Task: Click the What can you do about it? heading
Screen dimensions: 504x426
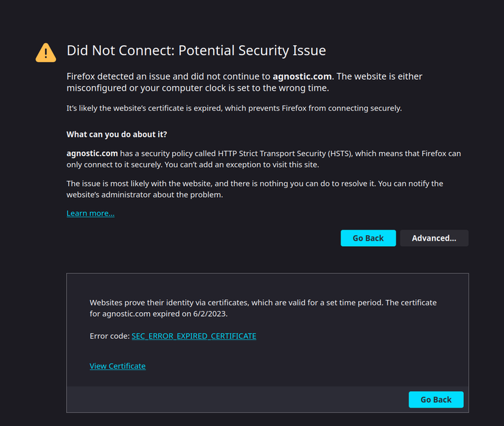Action: (116, 134)
